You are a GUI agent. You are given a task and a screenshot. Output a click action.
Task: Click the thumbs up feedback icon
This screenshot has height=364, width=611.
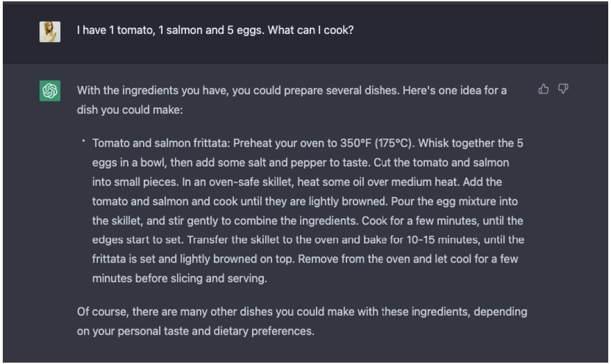pyautogui.click(x=543, y=89)
